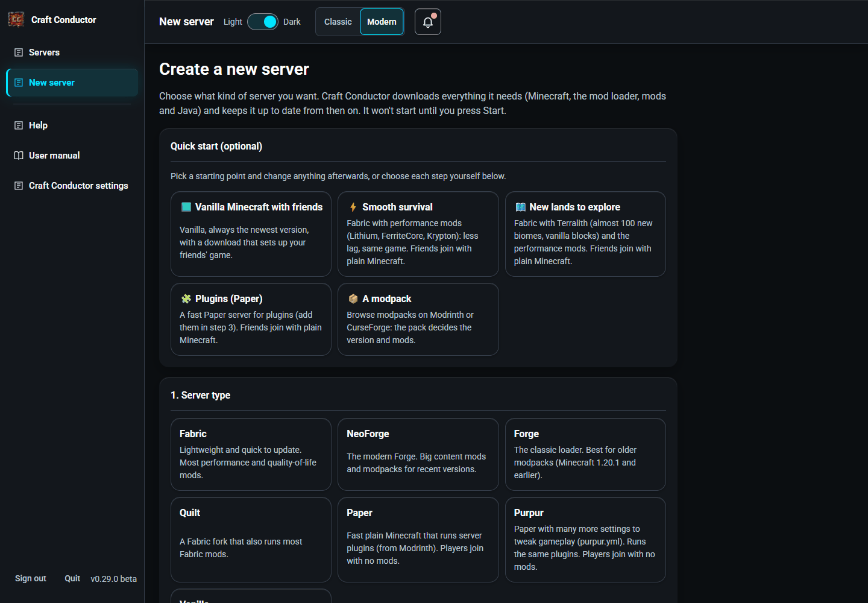Toggle the Light/Dark theme switch
The image size is (868, 603).
coord(263,22)
